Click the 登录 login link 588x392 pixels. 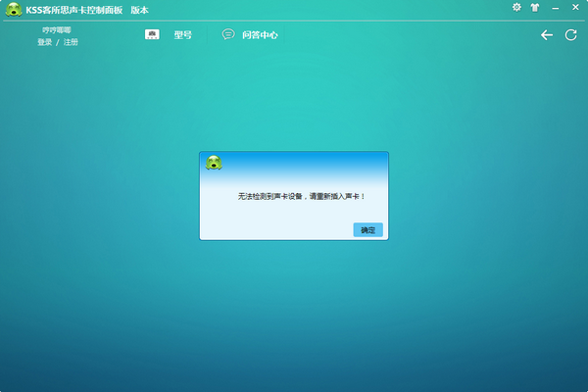click(44, 43)
